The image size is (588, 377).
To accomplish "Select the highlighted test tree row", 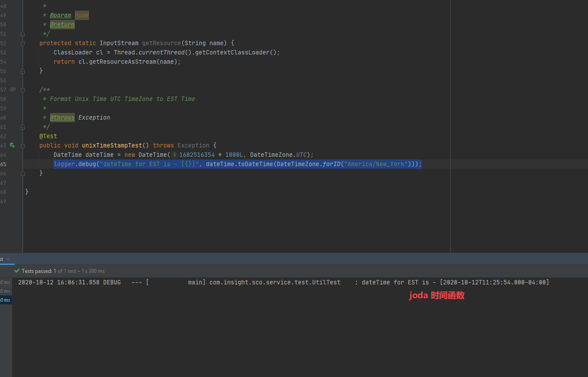I will click(6, 300).
